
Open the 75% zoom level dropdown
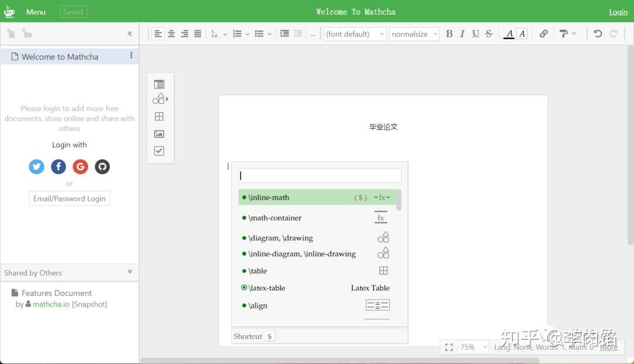tap(474, 348)
